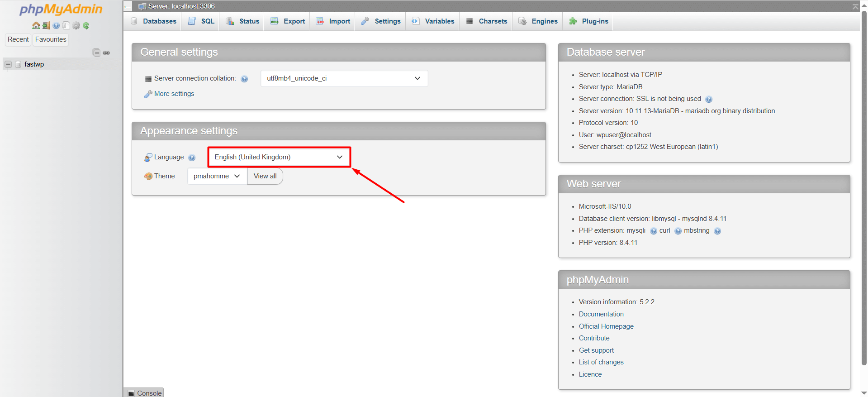
Task: Click the vertical page scrollbar
Action: point(864,188)
